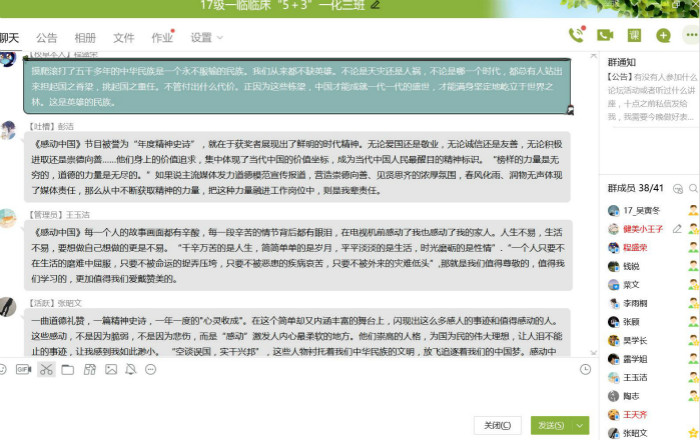Image resolution: width=700 pixels, height=440 pixels.
Task: Select member 王天齐 in member list
Action: click(x=636, y=414)
